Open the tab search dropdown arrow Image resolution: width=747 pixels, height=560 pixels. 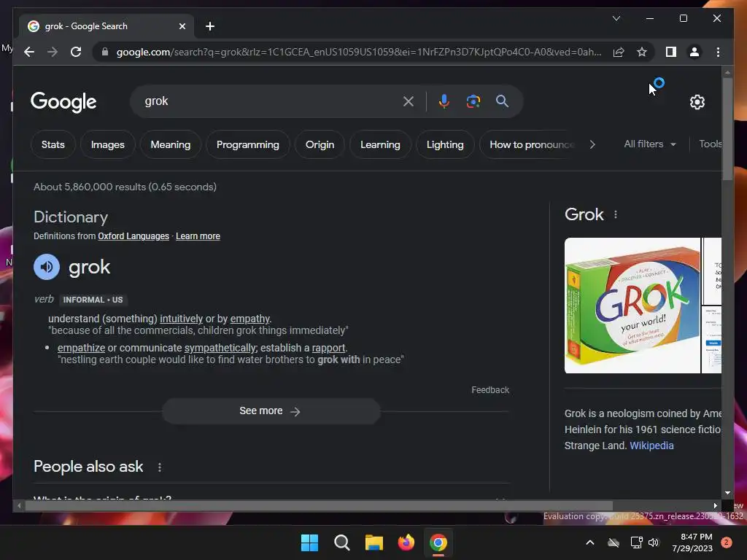[x=616, y=18]
